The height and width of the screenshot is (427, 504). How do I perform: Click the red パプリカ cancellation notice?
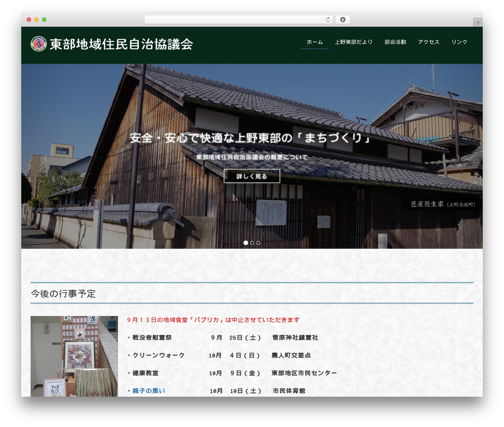(213, 320)
